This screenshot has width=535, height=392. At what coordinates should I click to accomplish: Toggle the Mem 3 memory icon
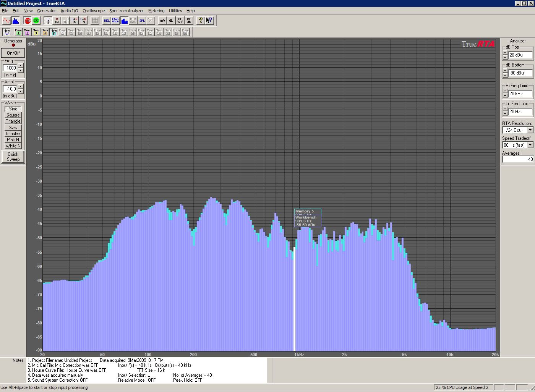(x=36, y=32)
